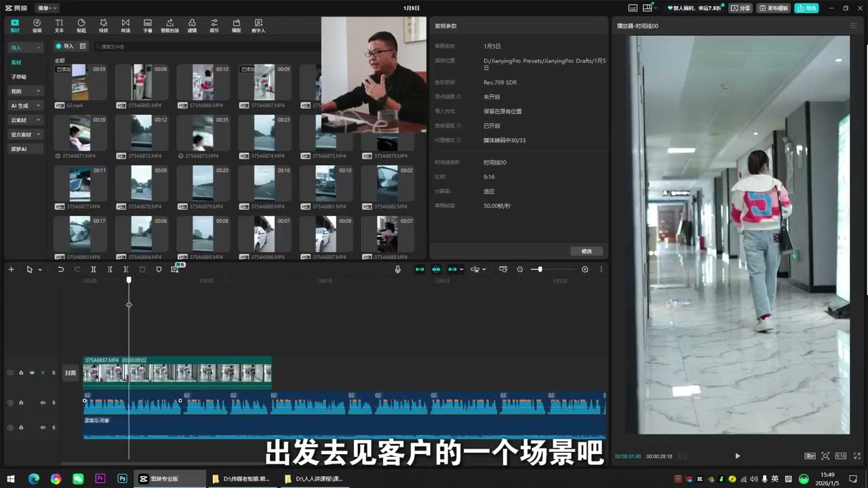This screenshot has height=488, width=868.
Task: Click zoom-in plus on timeline zoom
Action: pyautogui.click(x=585, y=269)
